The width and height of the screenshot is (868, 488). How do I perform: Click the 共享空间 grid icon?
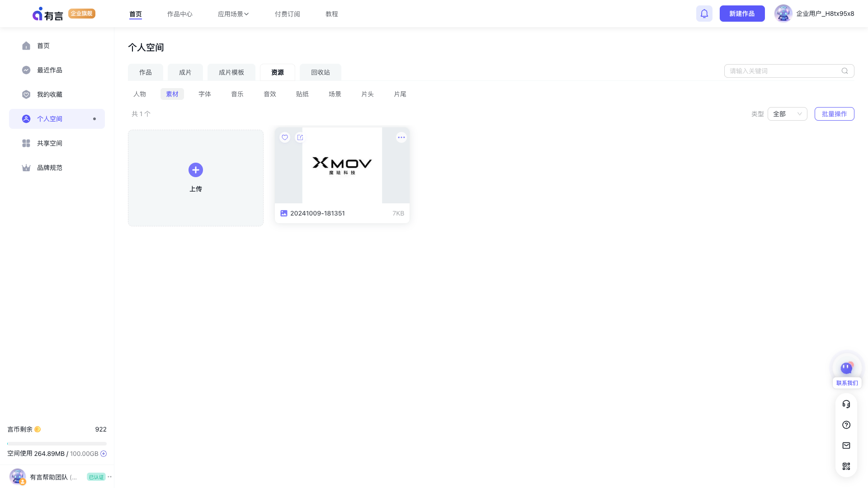point(26,143)
